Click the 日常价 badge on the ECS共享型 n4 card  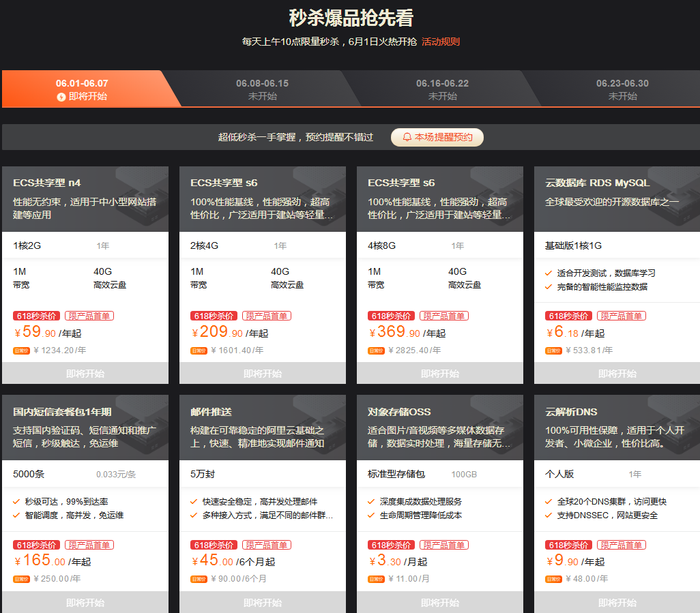(x=20, y=350)
